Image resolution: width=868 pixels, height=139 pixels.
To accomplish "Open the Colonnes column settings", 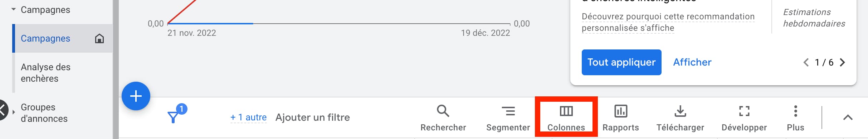I will (x=566, y=118).
